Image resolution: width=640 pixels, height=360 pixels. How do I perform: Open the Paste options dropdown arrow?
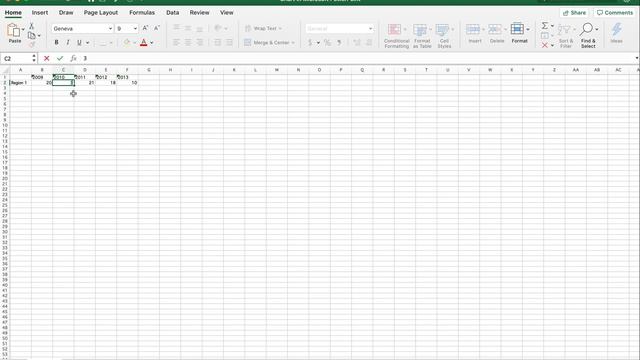click(x=23, y=29)
